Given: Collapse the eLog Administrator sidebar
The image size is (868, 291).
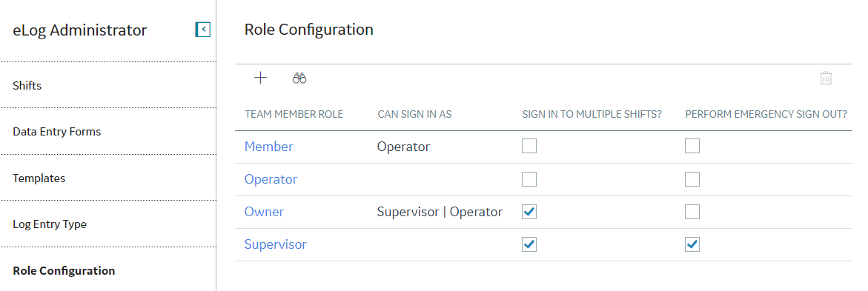Looking at the screenshot, I should pyautogui.click(x=203, y=30).
